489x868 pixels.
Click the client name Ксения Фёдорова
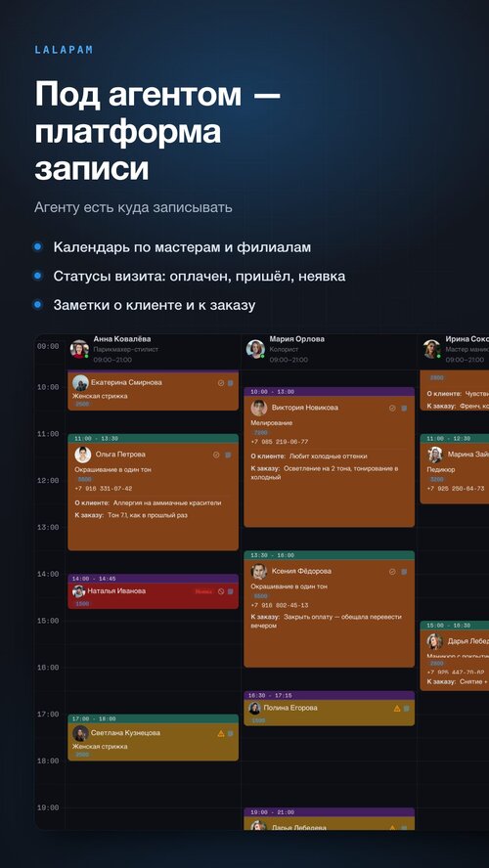(302, 571)
